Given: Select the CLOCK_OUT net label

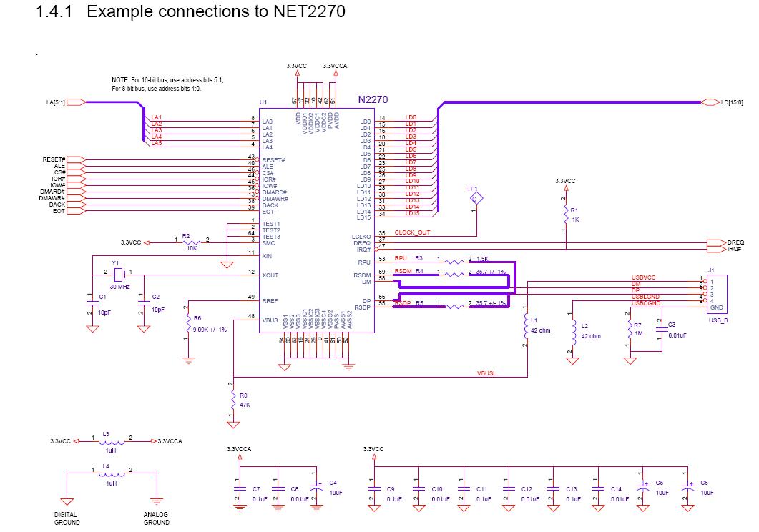Looking at the screenshot, I should click(412, 232).
